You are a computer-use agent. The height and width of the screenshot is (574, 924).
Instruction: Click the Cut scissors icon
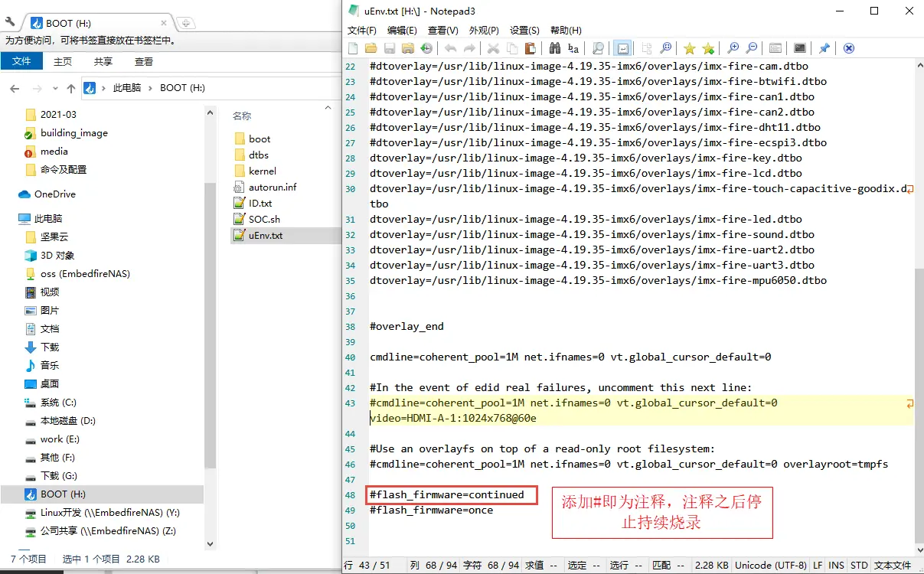(x=494, y=48)
